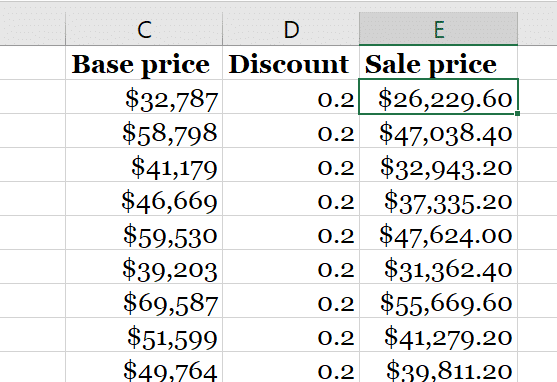Click the Discount header cell

pyautogui.click(x=291, y=63)
